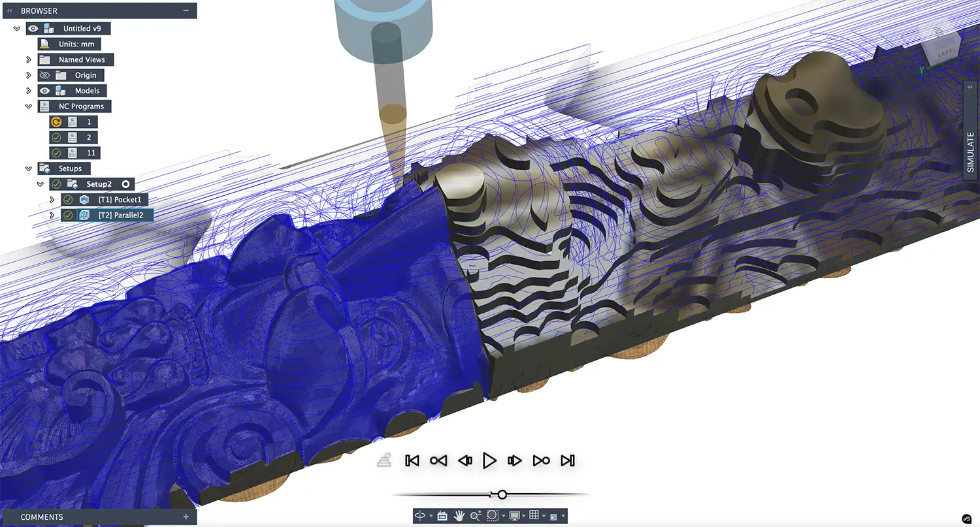
Task: Expand the [T1] Pocket1 operation
Action: pos(52,199)
